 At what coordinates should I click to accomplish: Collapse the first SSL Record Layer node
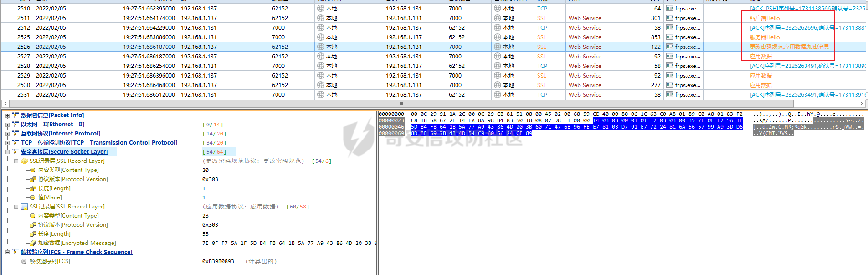pos(16,161)
